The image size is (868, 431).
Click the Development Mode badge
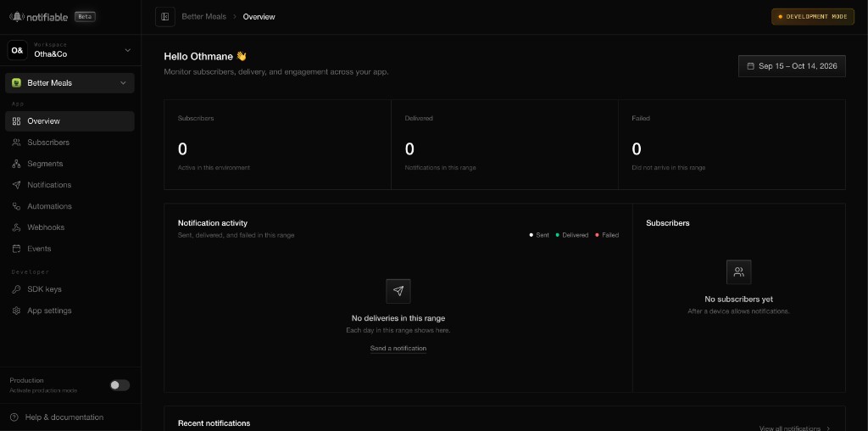[x=813, y=17]
